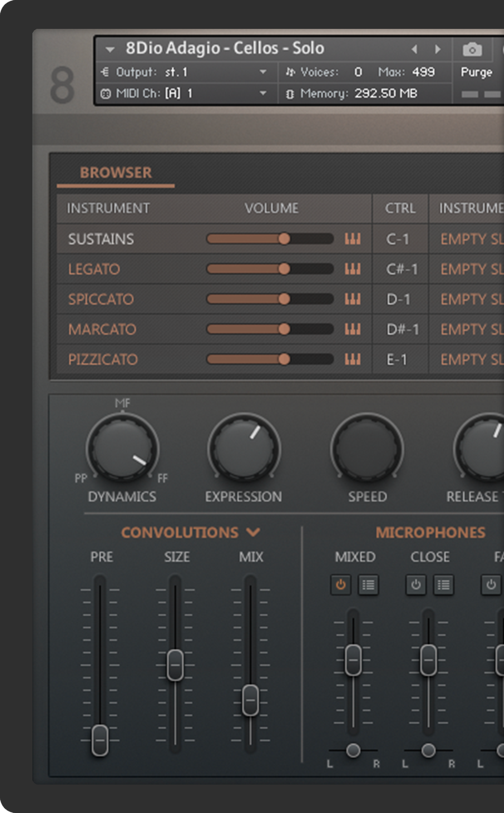504x813 pixels.
Task: Select the MARCATO articulation
Action: coord(102,330)
